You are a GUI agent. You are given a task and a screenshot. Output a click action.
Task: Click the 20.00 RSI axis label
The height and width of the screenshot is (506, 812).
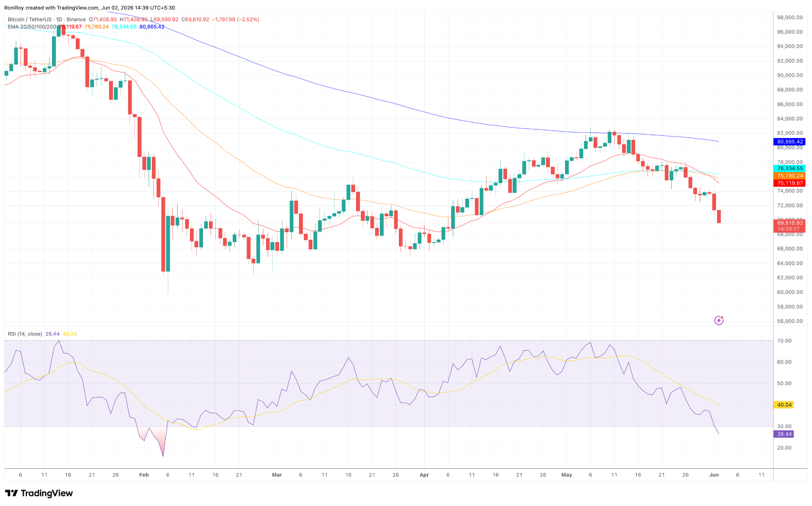[x=784, y=448]
